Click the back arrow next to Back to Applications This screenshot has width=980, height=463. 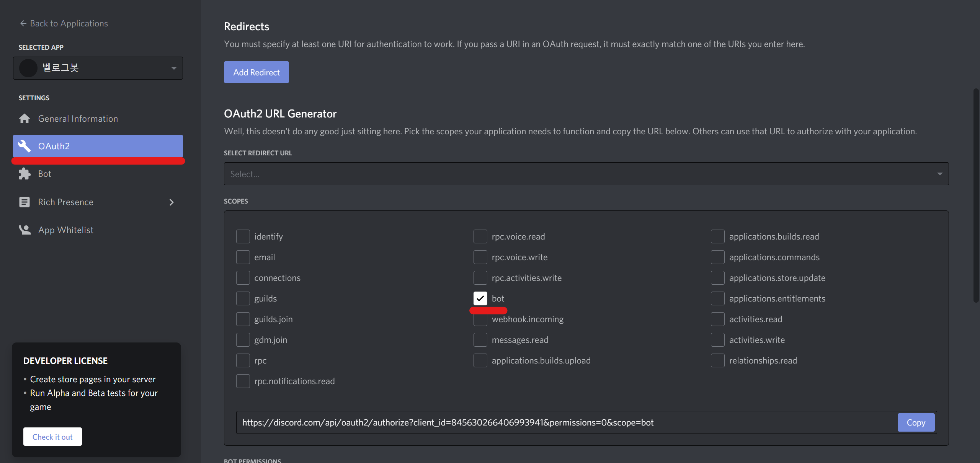[23, 23]
